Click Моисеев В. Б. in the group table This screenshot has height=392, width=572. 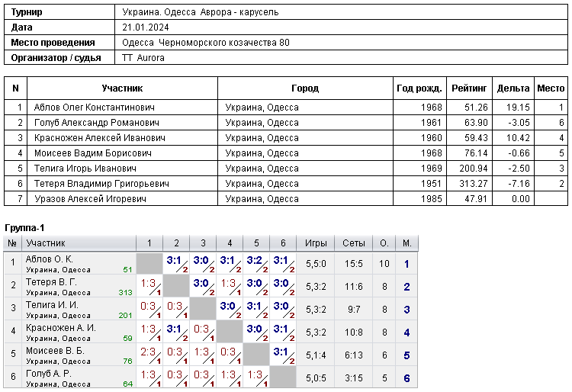[55, 351]
